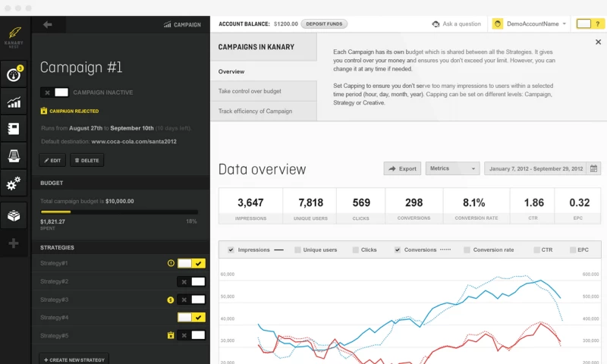Open the settings gears sidebar icon
This screenshot has height=364, width=607.
pyautogui.click(x=15, y=183)
